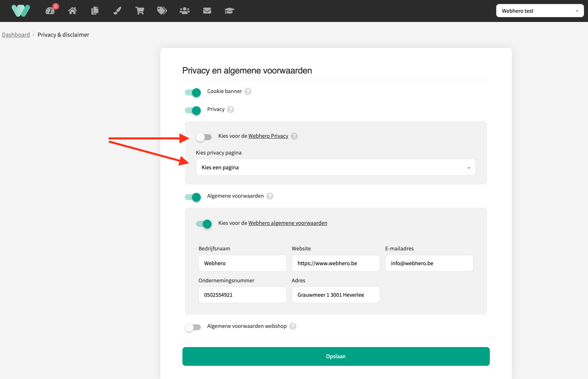The image size is (588, 379).
Task: Open the dashboard gauge icon with notification badge
Action: point(51,10)
